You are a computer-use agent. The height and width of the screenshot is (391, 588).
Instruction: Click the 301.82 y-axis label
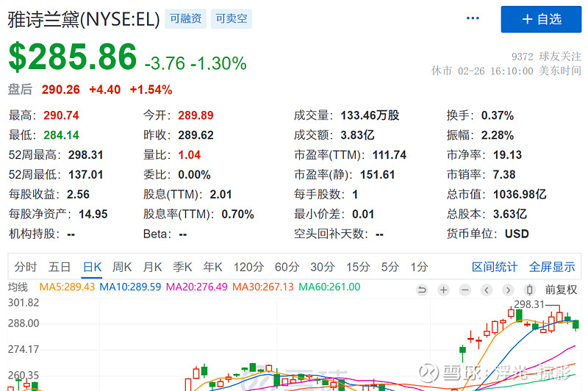click(24, 303)
